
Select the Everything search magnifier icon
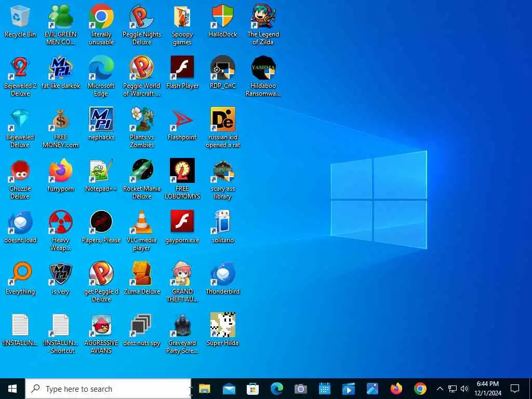point(20,273)
